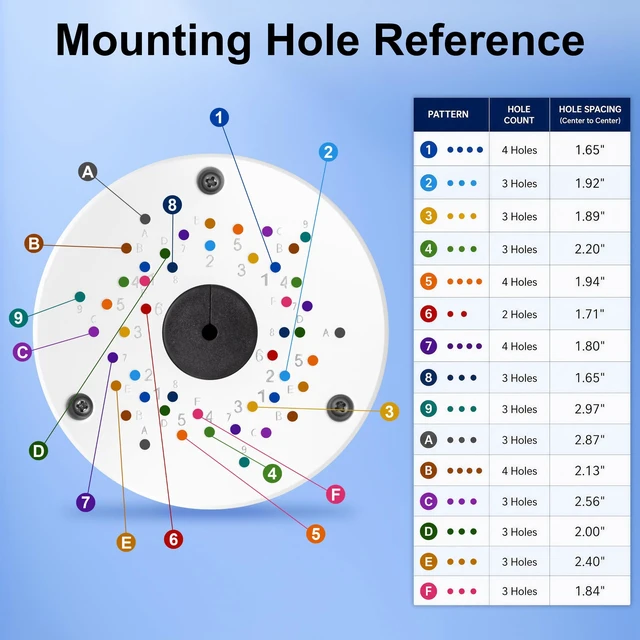
Task: Click the blue callout marker 1 above the plate
Action: click(x=219, y=118)
